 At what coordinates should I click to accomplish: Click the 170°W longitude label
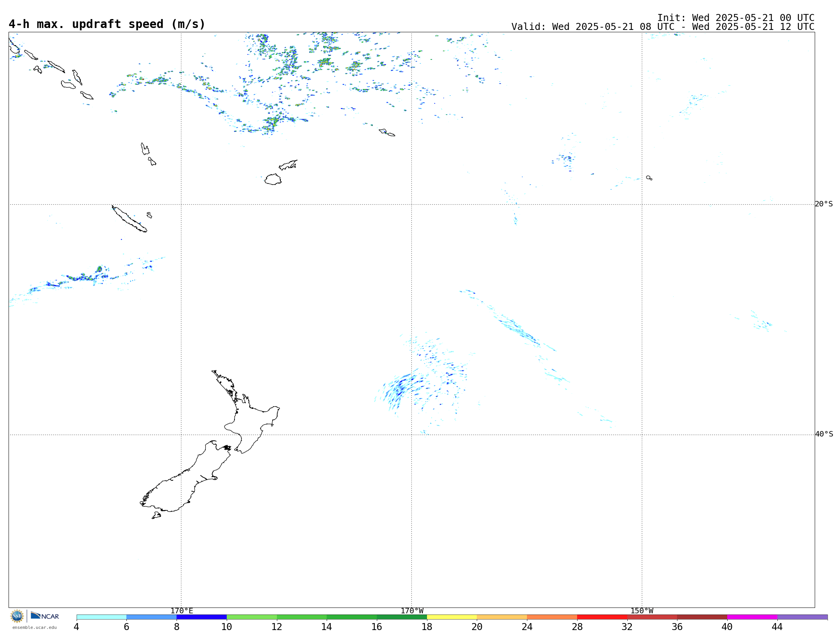click(412, 611)
